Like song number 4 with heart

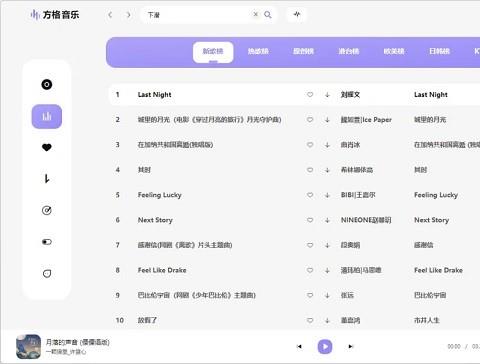click(x=310, y=170)
